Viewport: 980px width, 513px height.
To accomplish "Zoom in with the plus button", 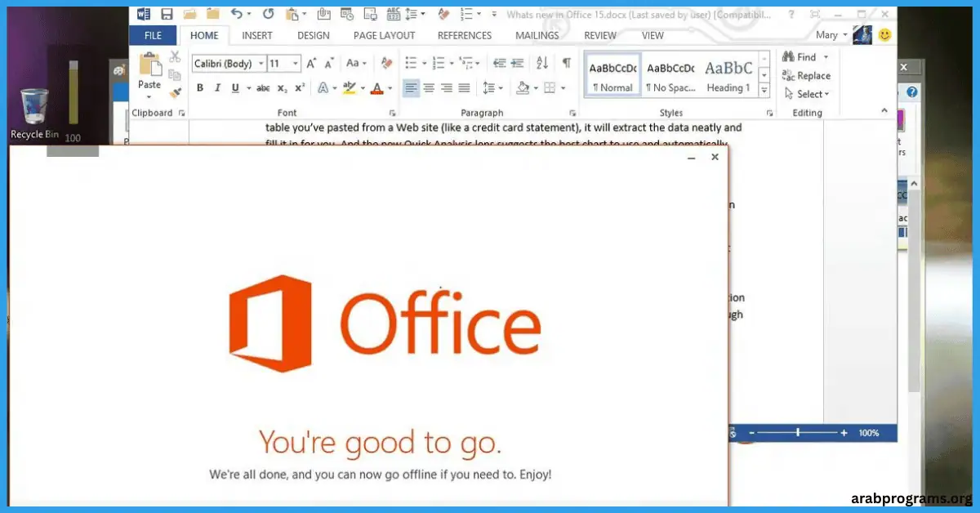I will (844, 432).
